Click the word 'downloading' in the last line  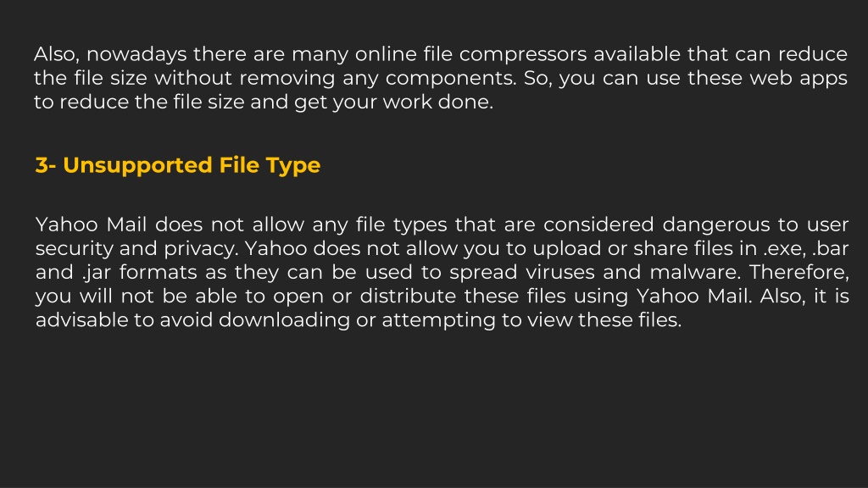(x=285, y=319)
